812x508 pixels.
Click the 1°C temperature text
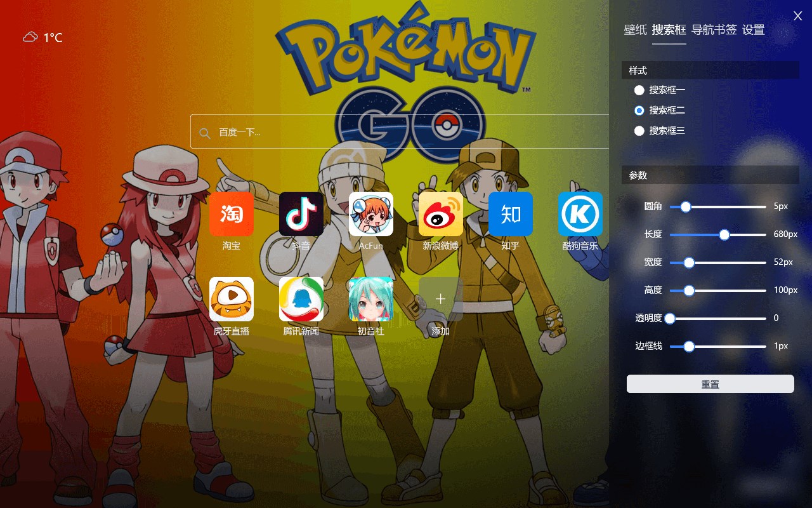[53, 37]
